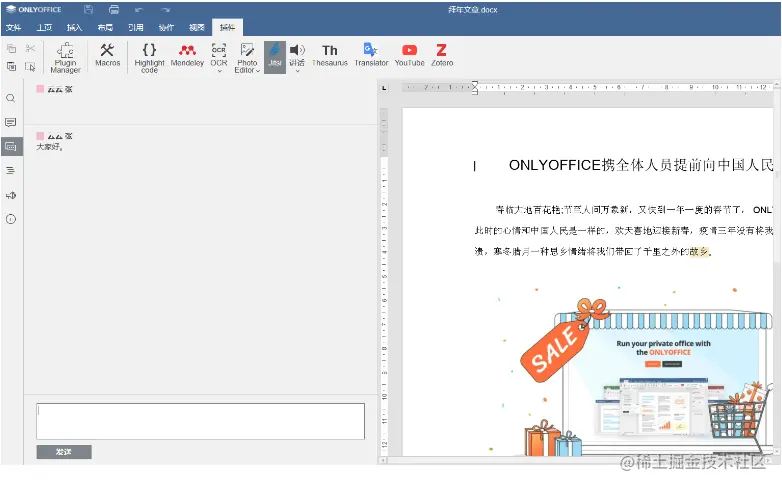Click the Select All icon
The image size is (782, 487).
tap(30, 66)
